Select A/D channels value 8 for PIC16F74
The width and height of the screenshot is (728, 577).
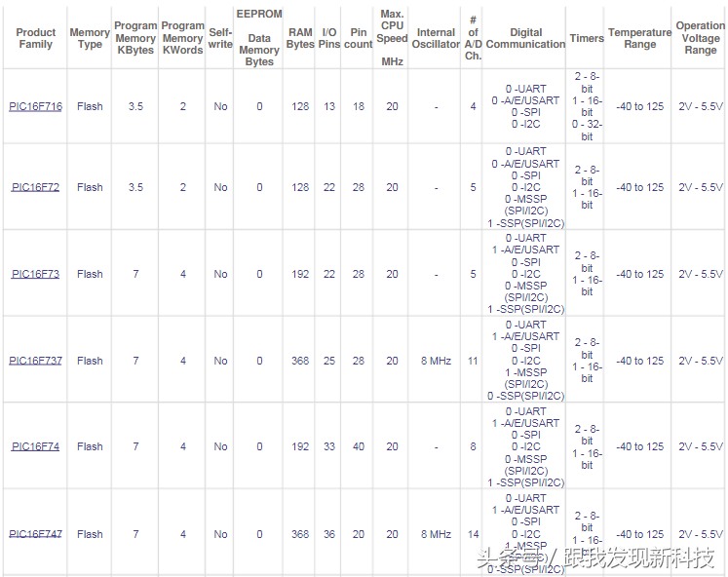[473, 446]
